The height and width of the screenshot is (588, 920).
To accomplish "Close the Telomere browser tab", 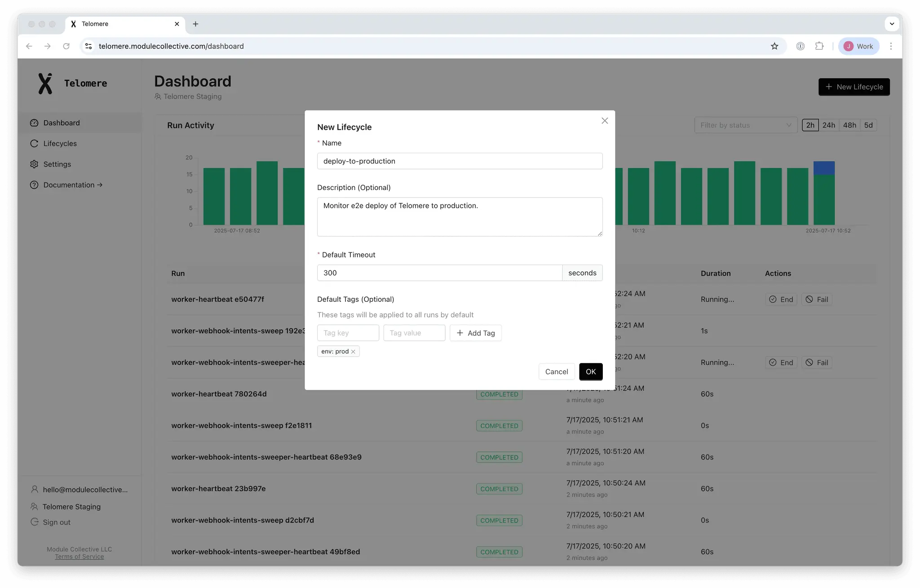I will tap(177, 24).
